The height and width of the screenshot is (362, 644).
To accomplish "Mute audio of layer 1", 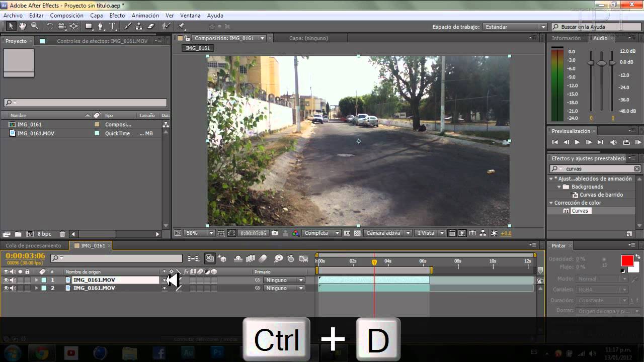I will coord(13,280).
